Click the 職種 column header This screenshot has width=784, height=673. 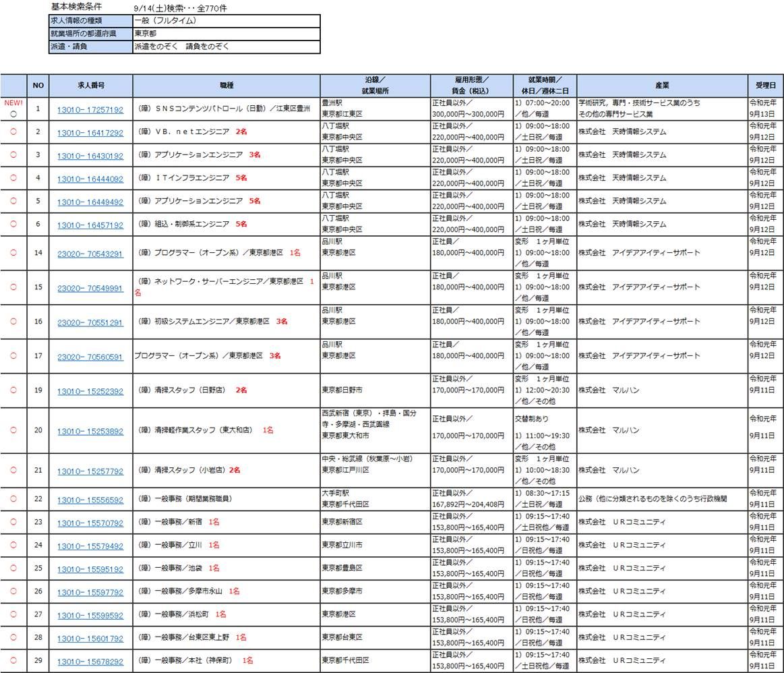227,86
